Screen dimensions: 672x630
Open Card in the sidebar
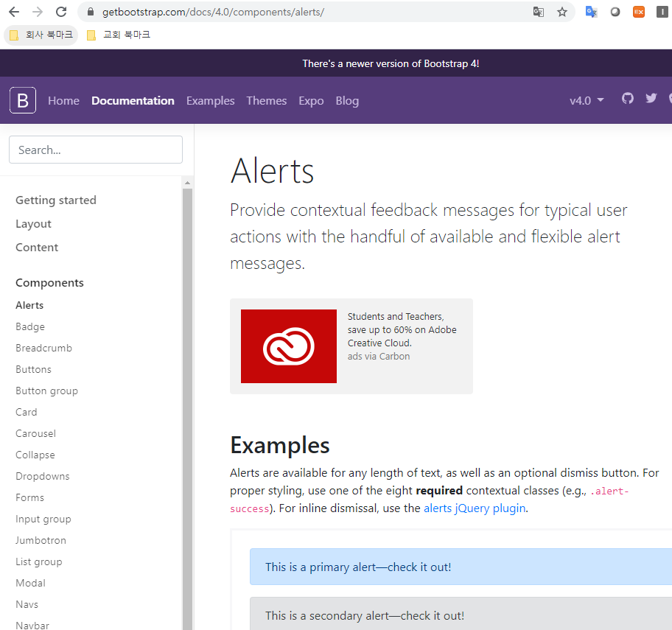26,412
